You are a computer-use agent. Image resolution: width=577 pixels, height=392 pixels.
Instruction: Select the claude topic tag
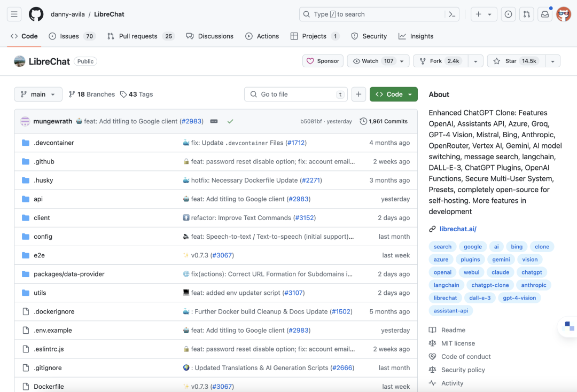point(501,272)
